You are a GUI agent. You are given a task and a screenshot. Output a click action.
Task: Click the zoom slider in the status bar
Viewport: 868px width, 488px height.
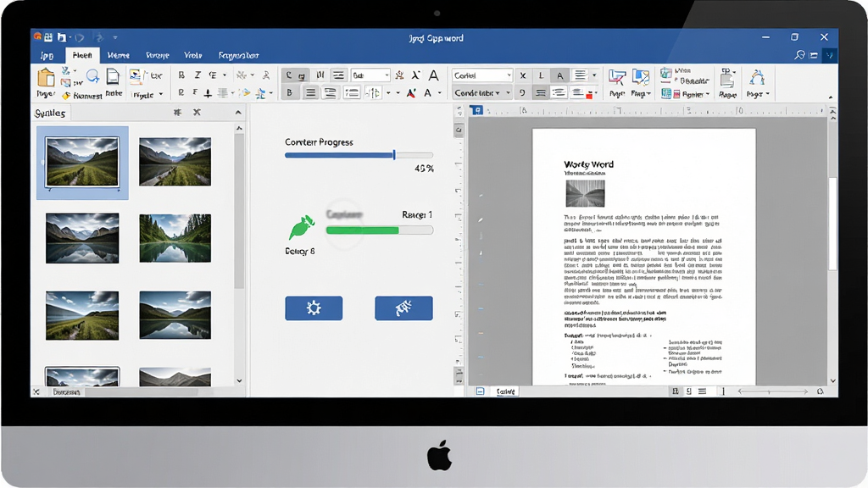tap(773, 391)
